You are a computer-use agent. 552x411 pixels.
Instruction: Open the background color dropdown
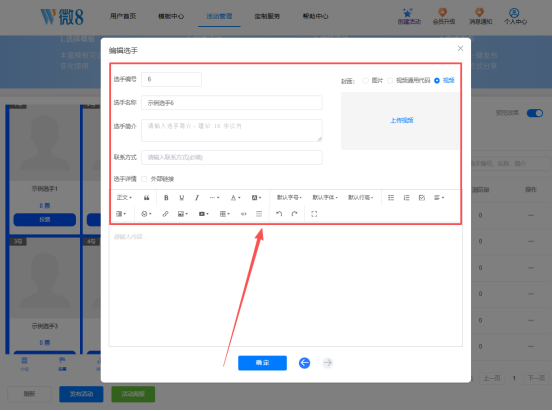(x=256, y=198)
